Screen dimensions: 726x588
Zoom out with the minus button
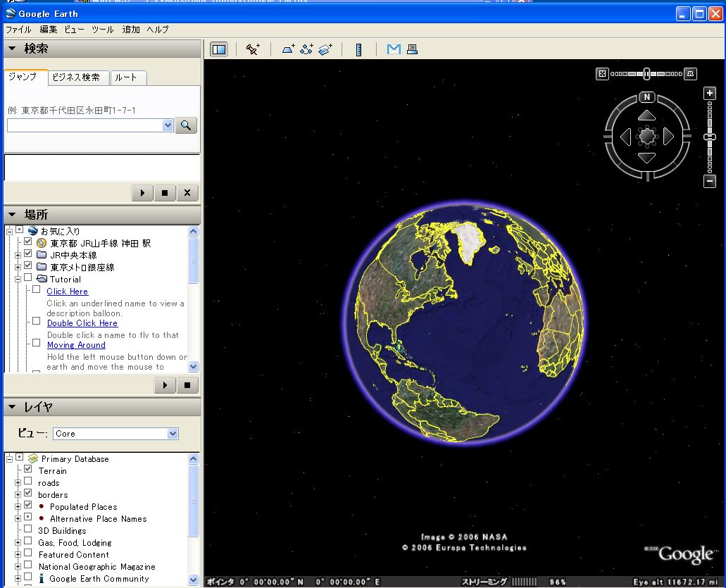710,181
